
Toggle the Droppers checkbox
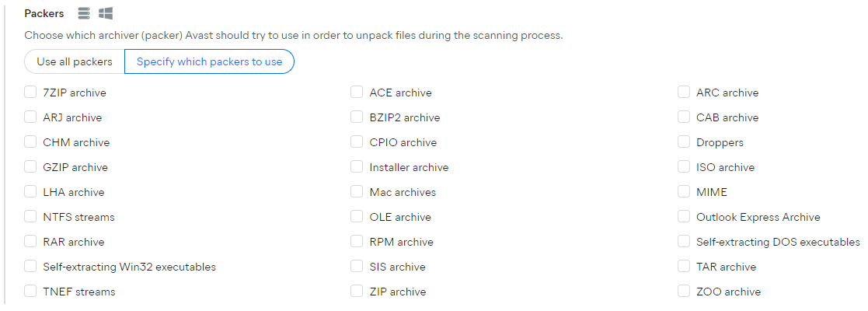pos(684,142)
